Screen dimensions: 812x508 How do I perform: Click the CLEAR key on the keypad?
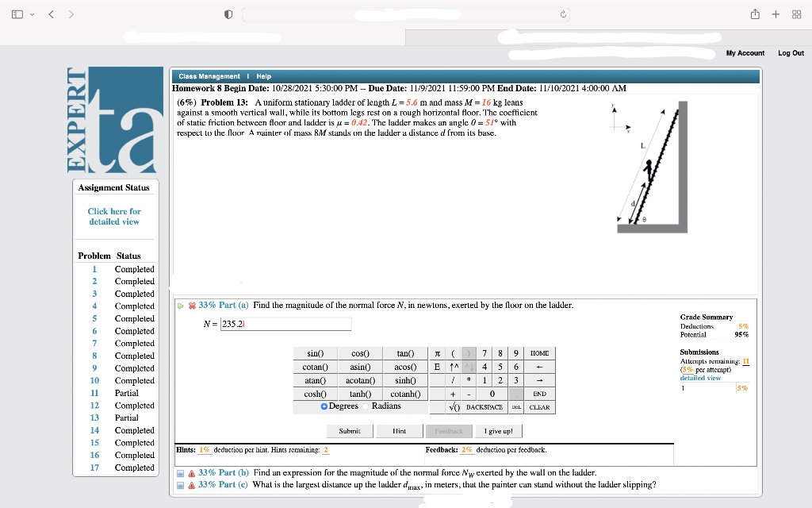538,409
